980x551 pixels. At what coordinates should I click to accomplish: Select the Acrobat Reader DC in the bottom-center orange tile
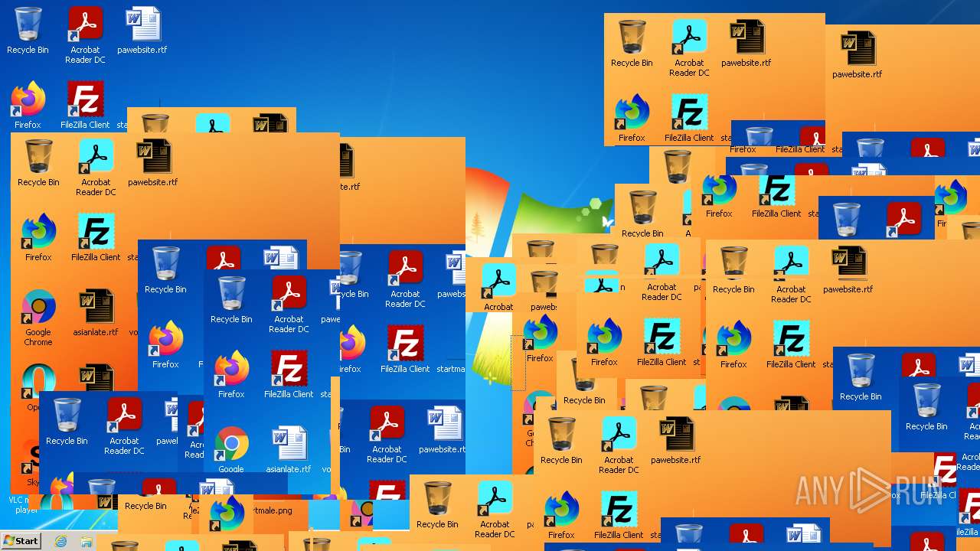point(495,510)
